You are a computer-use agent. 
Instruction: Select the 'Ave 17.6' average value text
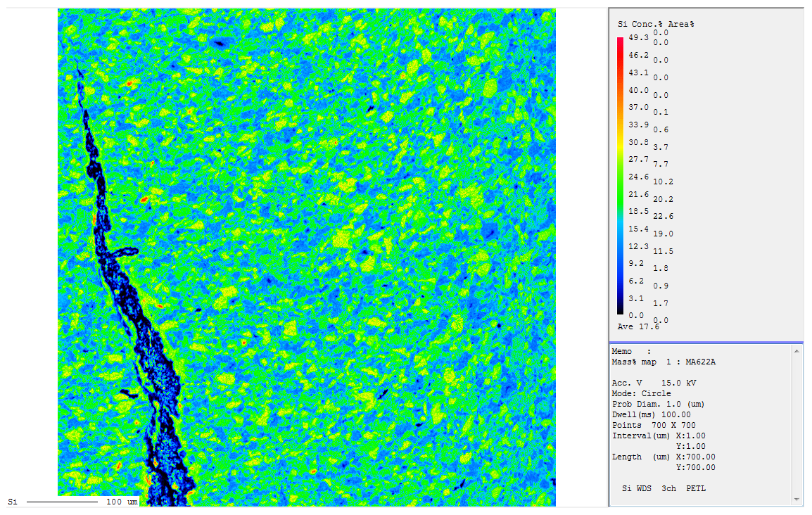(x=628, y=326)
